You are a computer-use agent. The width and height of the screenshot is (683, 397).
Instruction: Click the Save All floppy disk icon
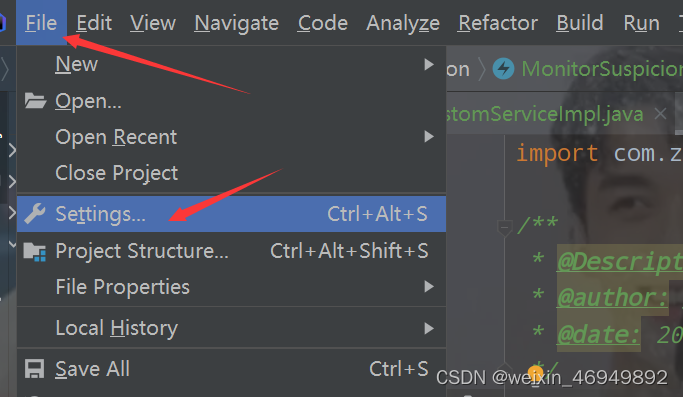[34, 369]
